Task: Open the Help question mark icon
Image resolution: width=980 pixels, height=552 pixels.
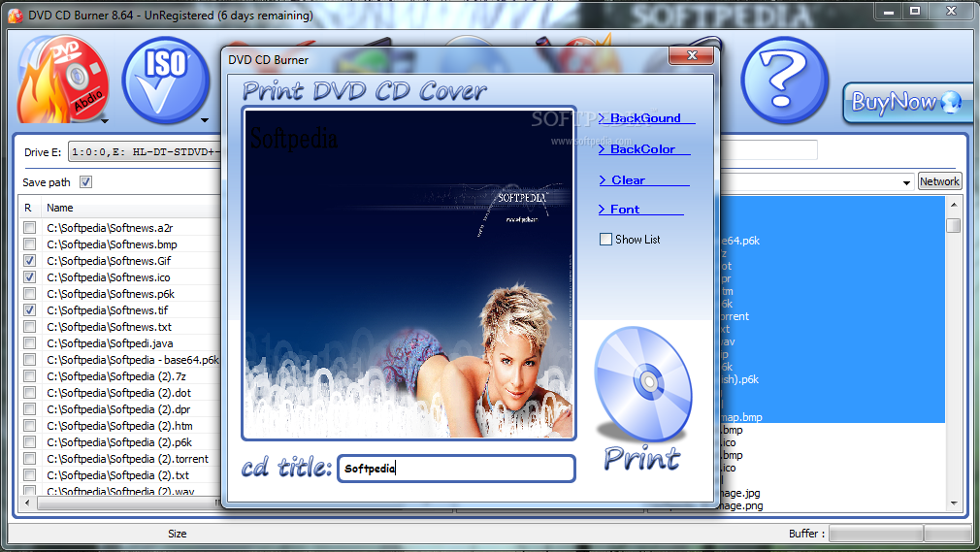Action: click(784, 80)
